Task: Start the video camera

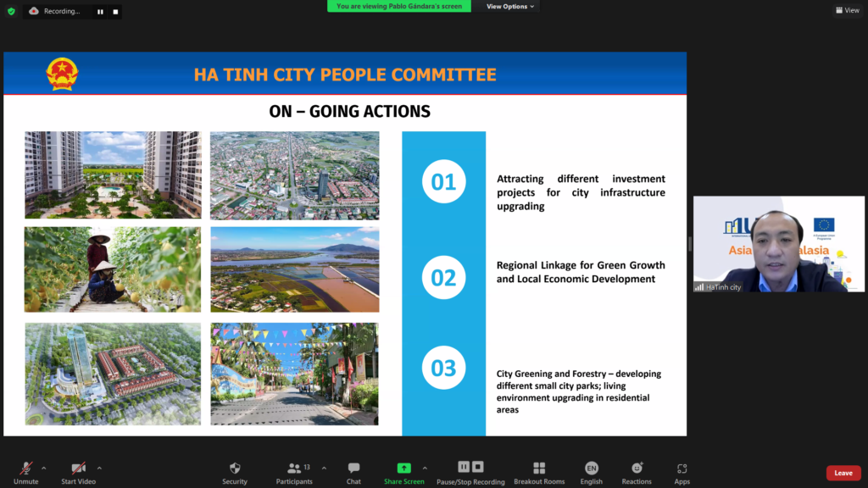Action: (78, 472)
